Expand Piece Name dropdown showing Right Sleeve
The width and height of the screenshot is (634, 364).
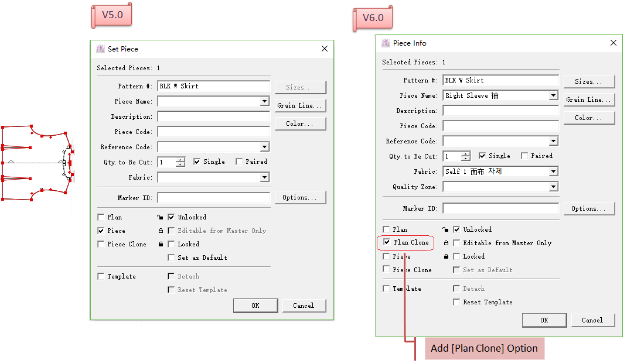(553, 95)
